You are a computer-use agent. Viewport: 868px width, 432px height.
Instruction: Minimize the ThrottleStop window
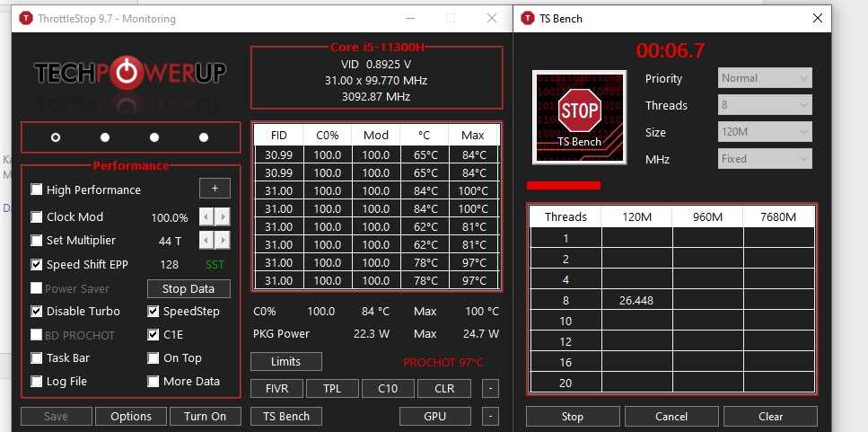coord(410,18)
